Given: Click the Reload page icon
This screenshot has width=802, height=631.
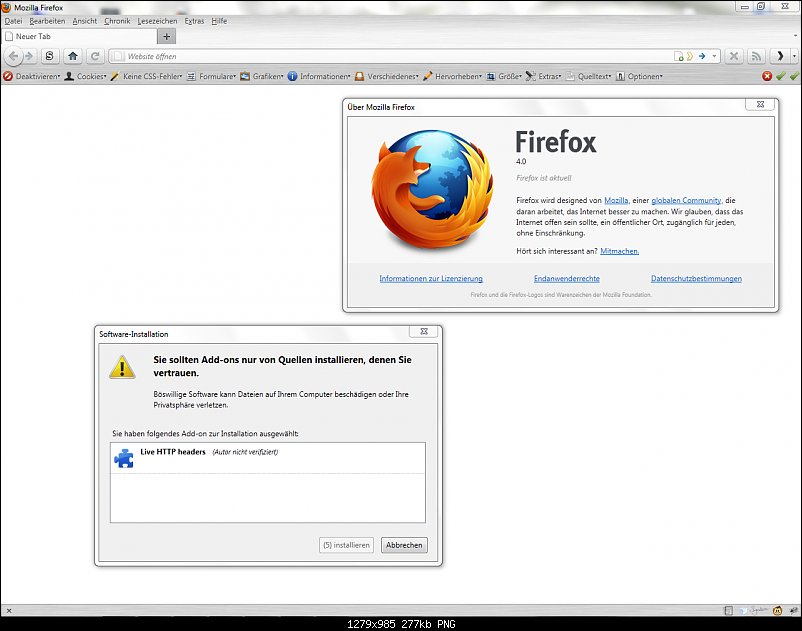Looking at the screenshot, I should click(95, 56).
